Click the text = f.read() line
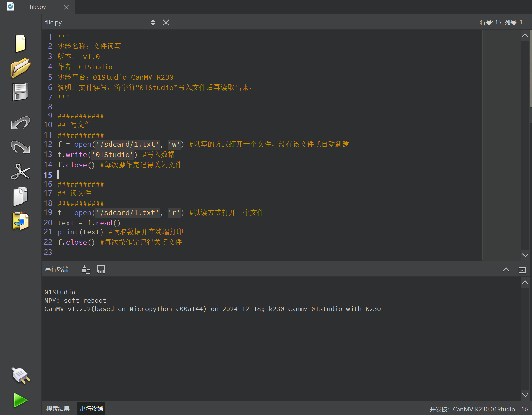532x415 pixels. pyautogui.click(x=89, y=223)
